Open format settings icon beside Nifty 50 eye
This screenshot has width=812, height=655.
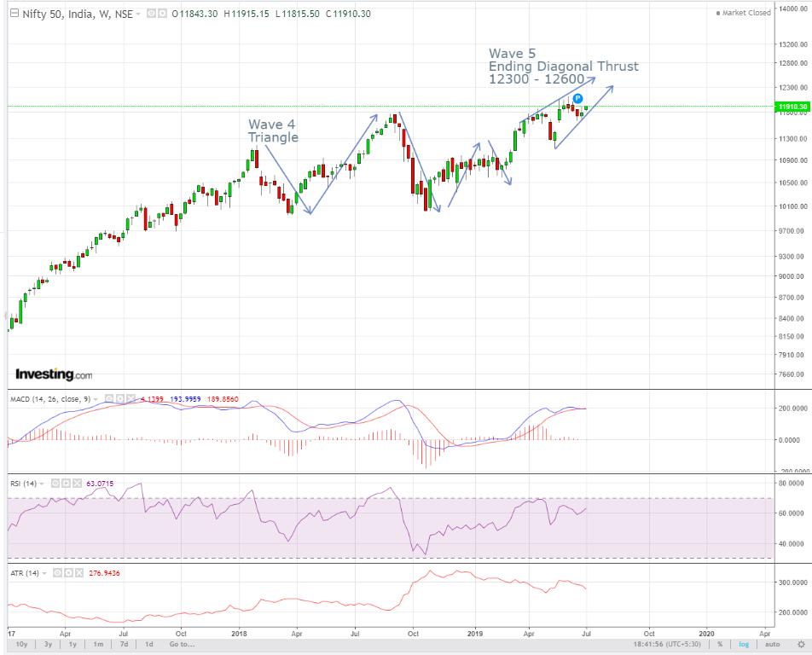[162, 14]
